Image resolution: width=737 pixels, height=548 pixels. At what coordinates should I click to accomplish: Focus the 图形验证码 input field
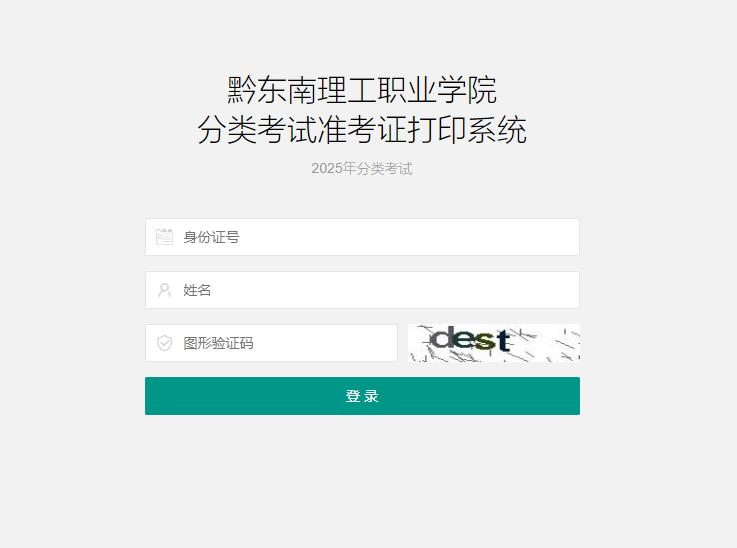271,343
